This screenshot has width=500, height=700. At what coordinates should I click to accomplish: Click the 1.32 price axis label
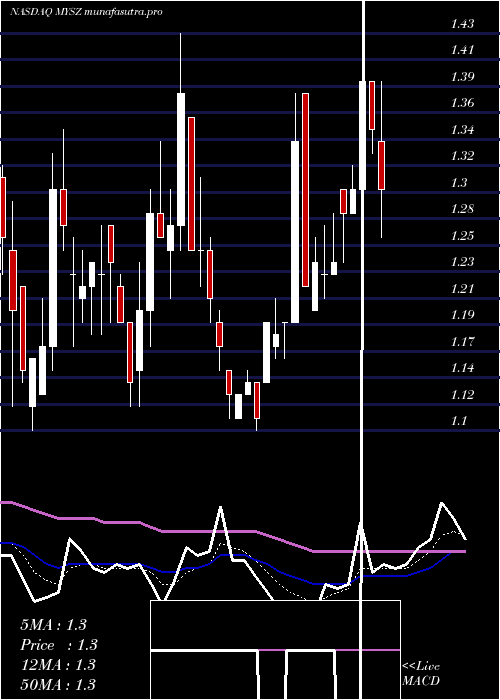[x=462, y=156]
